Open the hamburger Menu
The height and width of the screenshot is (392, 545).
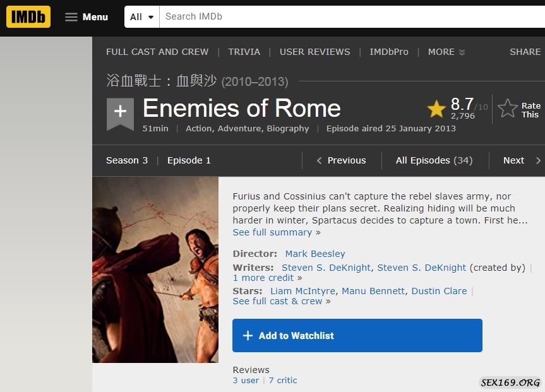coord(87,17)
